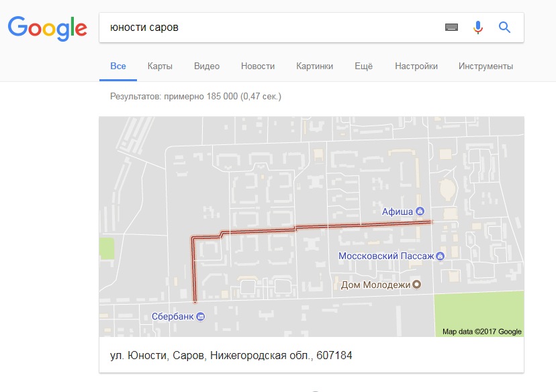
Task: Open the Инструменты search tools
Action: coord(485,66)
